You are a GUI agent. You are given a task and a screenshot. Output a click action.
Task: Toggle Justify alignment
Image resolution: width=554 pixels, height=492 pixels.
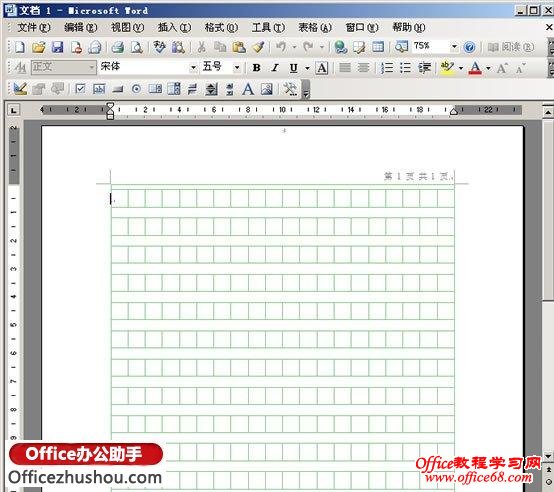click(x=345, y=68)
